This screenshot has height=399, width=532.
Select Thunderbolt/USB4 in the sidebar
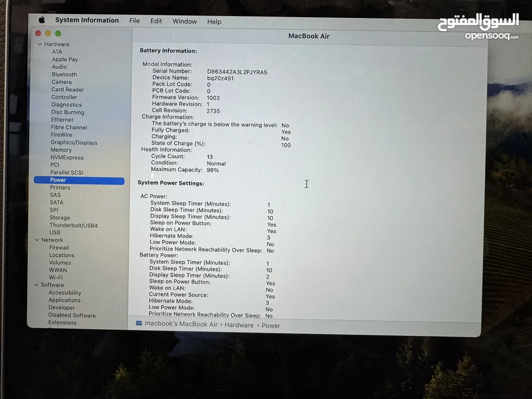point(74,226)
